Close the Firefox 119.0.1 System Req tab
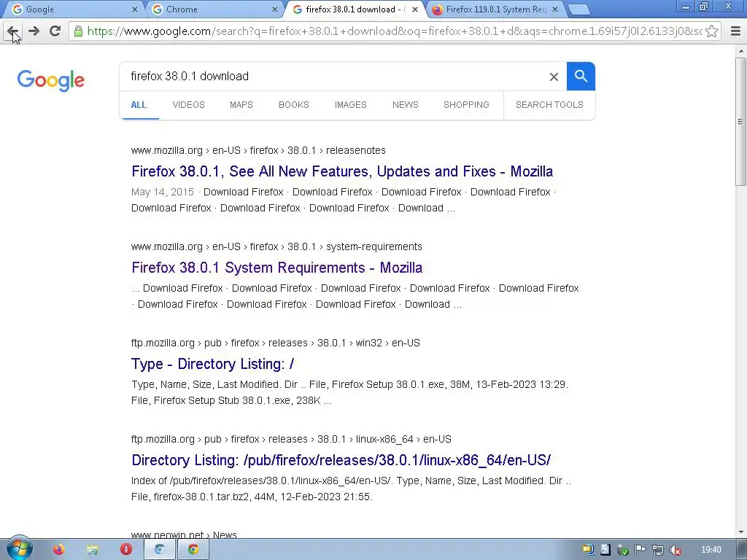 pyautogui.click(x=555, y=9)
